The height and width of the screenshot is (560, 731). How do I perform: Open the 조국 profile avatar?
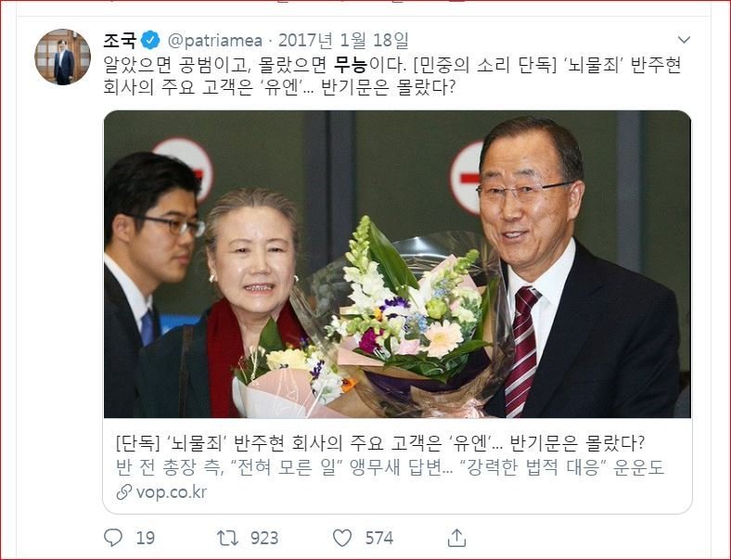(x=62, y=57)
